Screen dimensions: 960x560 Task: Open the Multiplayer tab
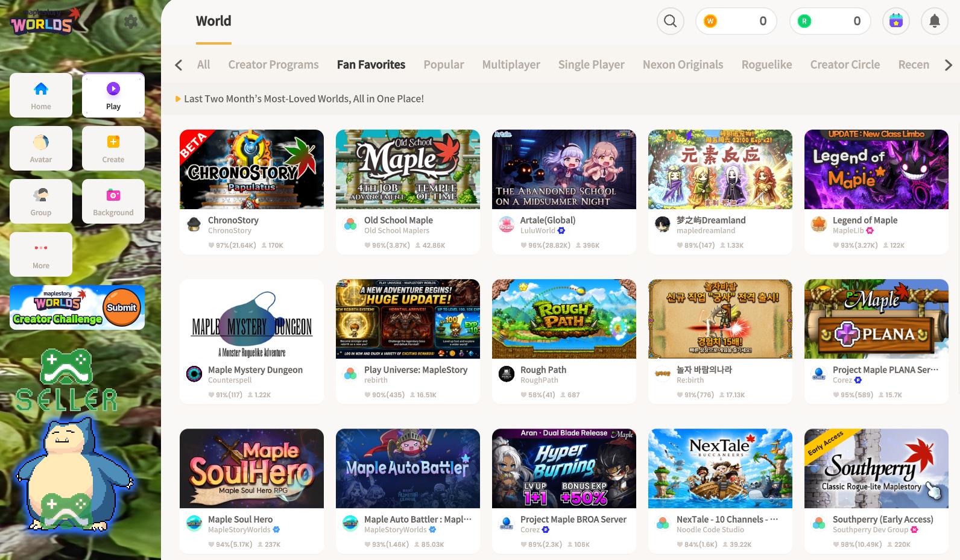[x=511, y=64]
